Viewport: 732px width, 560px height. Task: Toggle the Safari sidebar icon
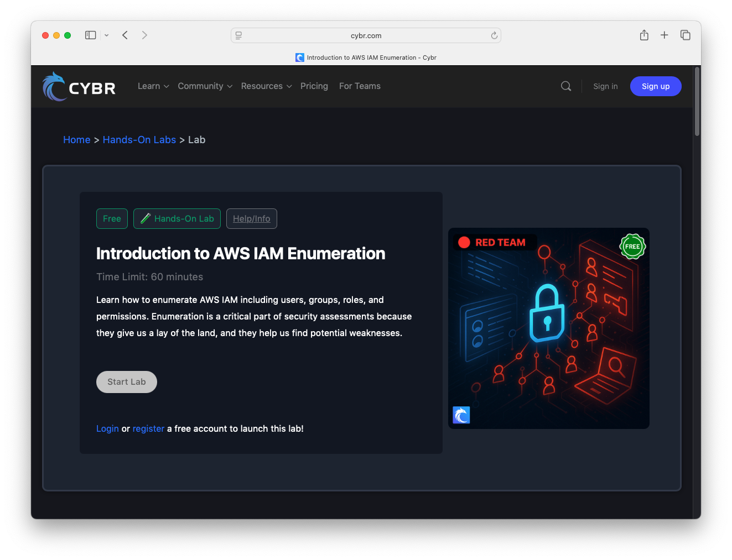click(x=90, y=35)
